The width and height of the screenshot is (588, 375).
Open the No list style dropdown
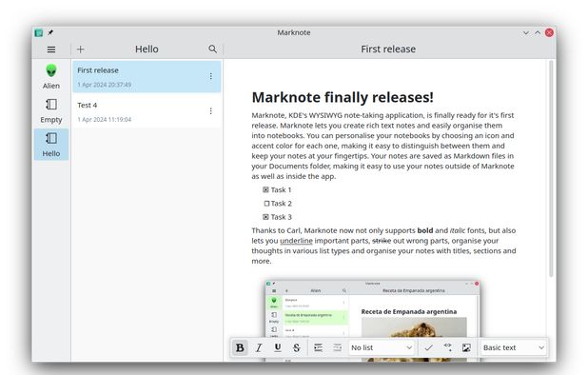(382, 347)
